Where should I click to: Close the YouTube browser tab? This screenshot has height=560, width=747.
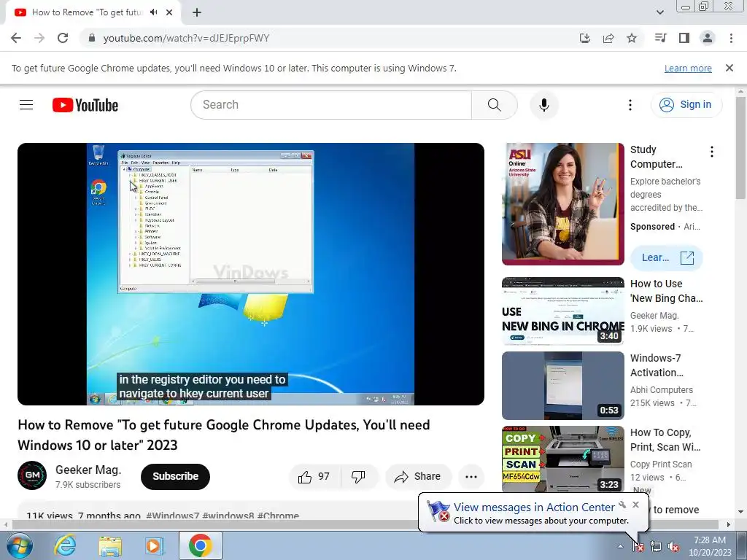point(169,12)
